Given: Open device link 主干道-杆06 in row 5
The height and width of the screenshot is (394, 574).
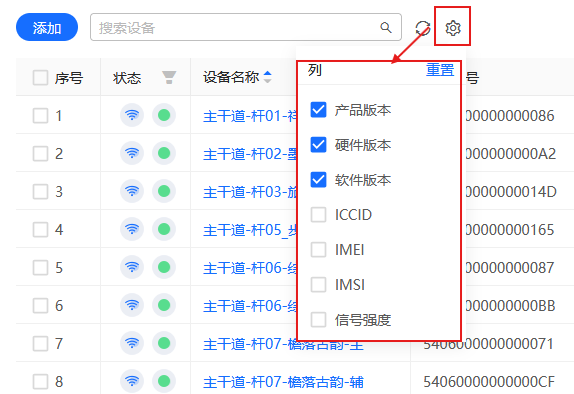Looking at the screenshot, I should point(250,268).
